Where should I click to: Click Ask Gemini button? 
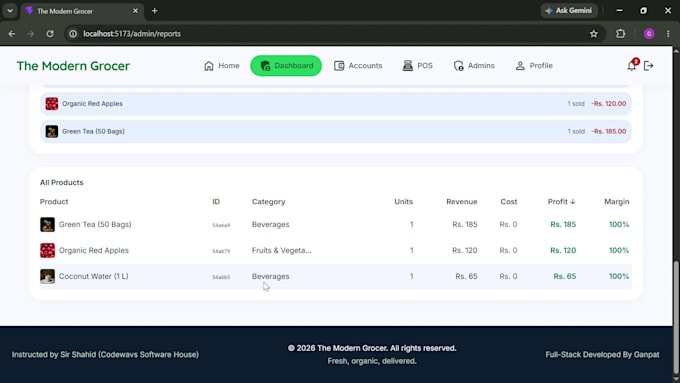pos(569,10)
